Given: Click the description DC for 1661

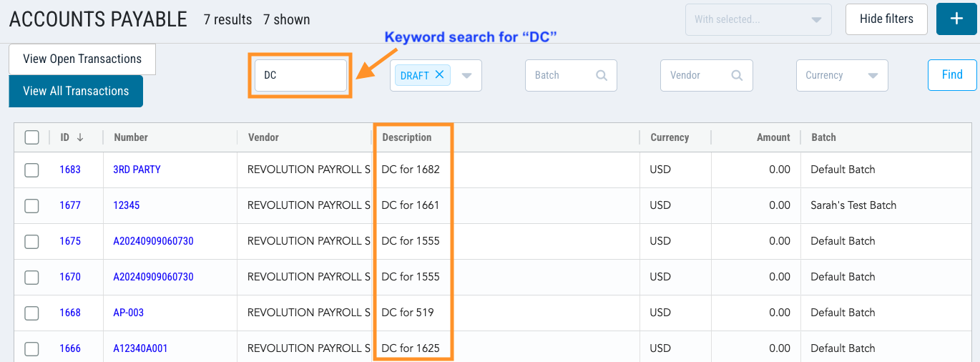Looking at the screenshot, I should (411, 205).
